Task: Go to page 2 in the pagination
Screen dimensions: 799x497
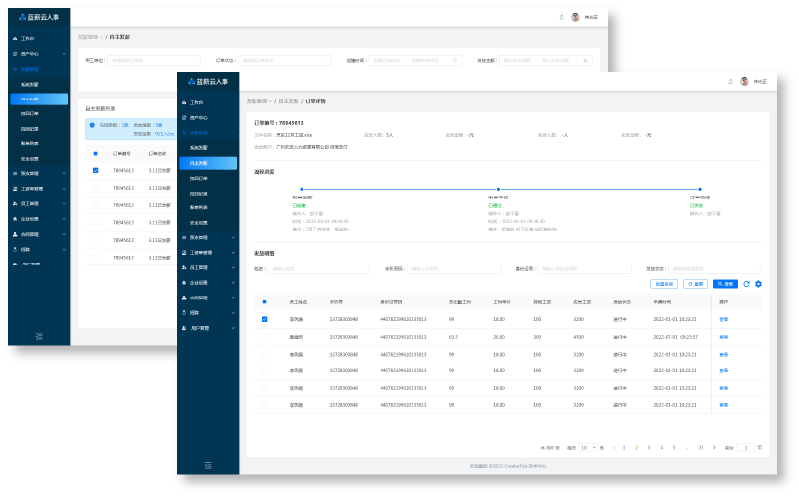Action: point(636,447)
